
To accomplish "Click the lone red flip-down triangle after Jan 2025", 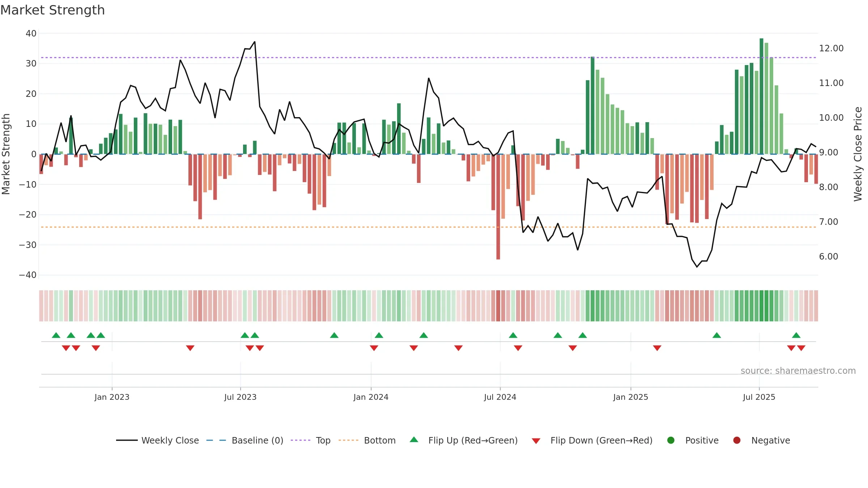I will point(657,348).
